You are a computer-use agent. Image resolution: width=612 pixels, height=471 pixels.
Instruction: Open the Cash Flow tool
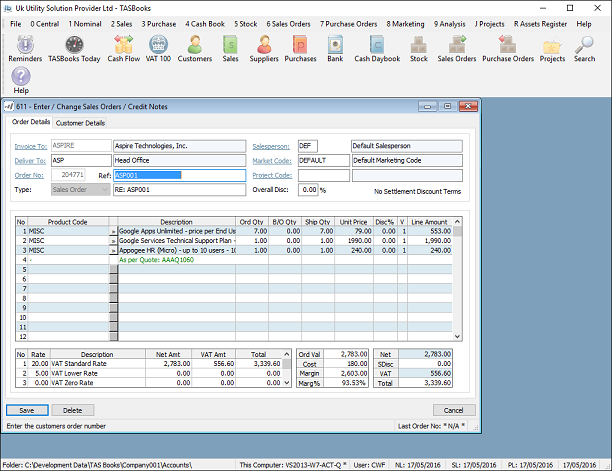point(124,44)
